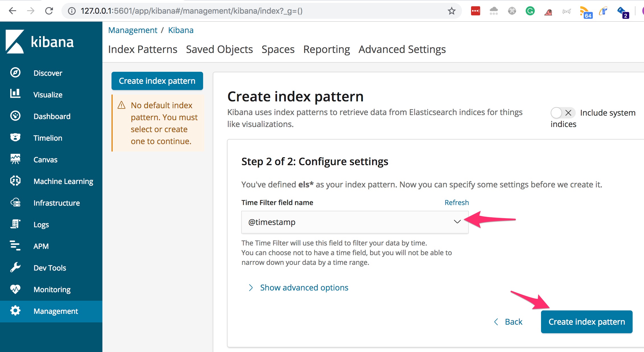Click the bottom Create index pattern button
Image resolution: width=644 pixels, height=352 pixels.
click(x=587, y=322)
